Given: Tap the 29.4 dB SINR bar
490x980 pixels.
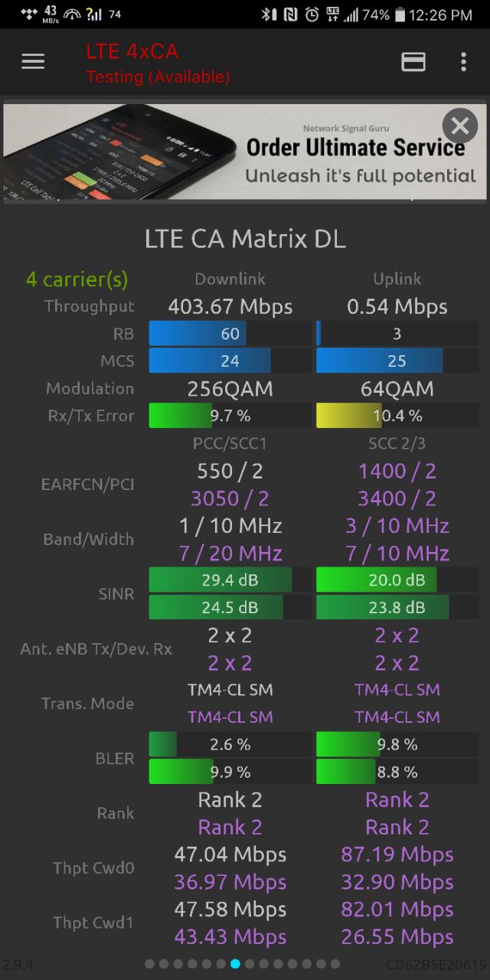Looking at the screenshot, I should pos(230,580).
